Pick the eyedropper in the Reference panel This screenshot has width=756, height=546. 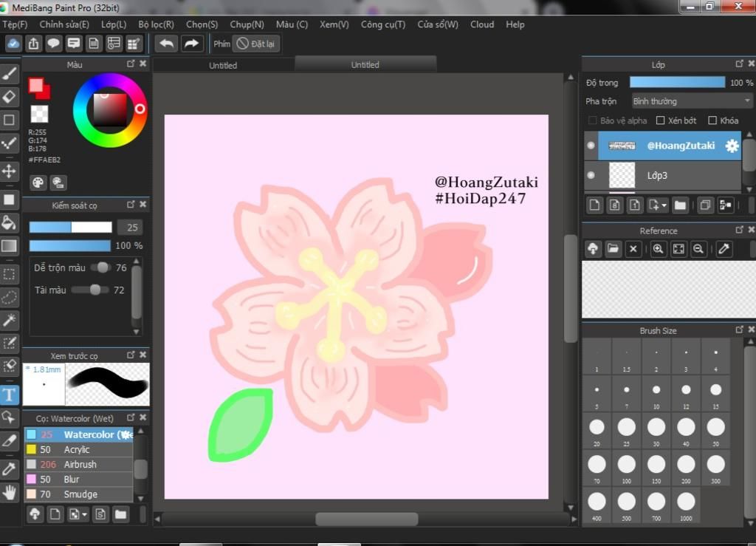pyautogui.click(x=724, y=249)
